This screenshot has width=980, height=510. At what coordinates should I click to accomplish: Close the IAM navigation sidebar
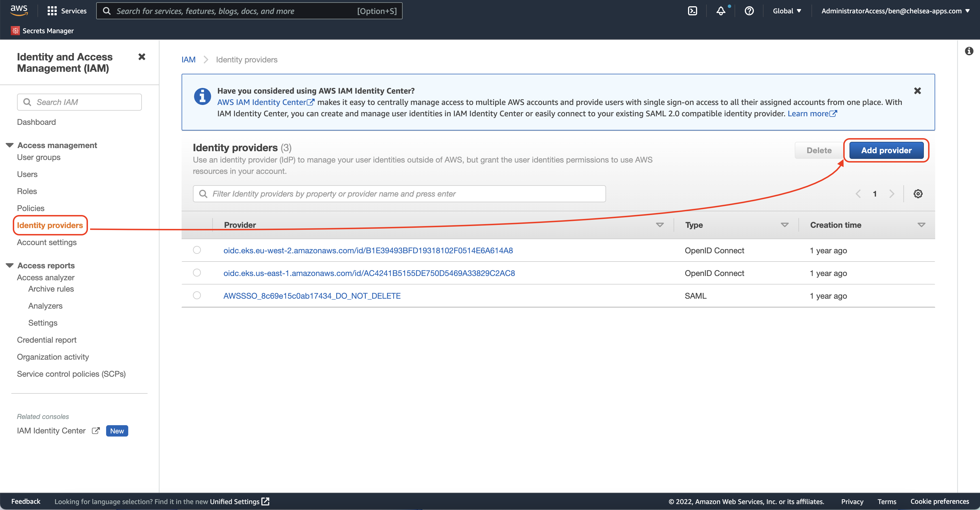tap(142, 57)
